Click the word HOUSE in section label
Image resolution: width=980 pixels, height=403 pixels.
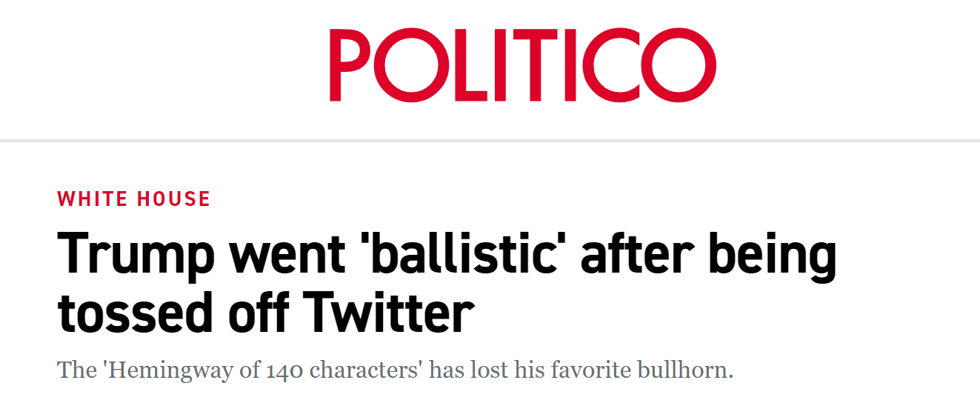173,199
